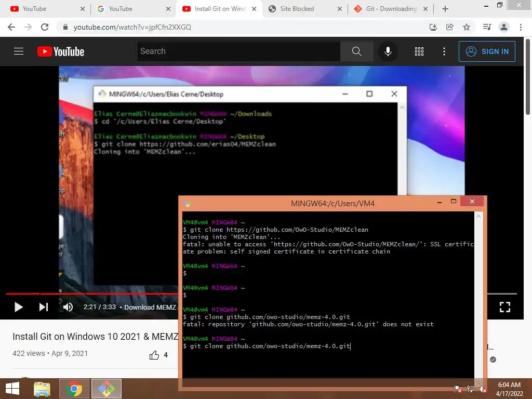The height and width of the screenshot is (399, 532).
Task: Click the install app icon in address bar
Action: pyautogui.click(x=433, y=27)
